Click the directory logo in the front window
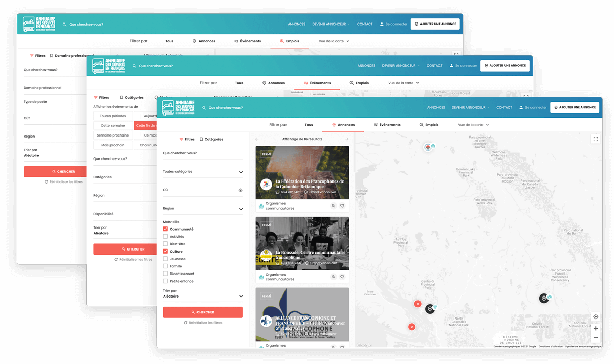The image size is (614, 364). (179, 107)
